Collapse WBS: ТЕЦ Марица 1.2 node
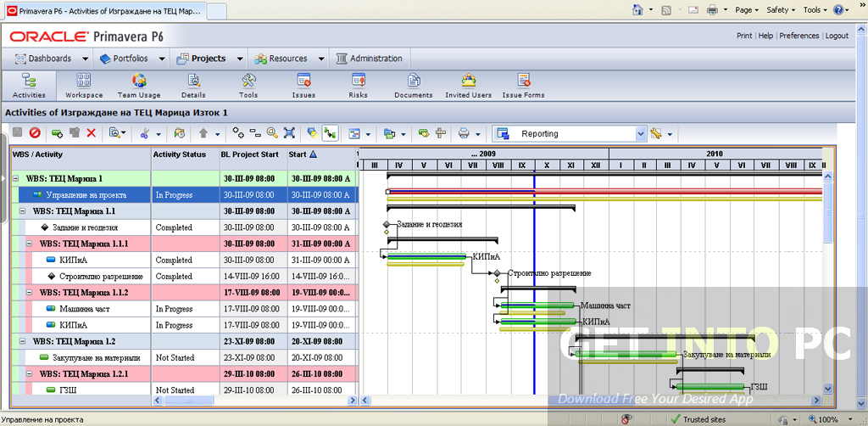Viewport: 868px width, 426px height. click(22, 341)
